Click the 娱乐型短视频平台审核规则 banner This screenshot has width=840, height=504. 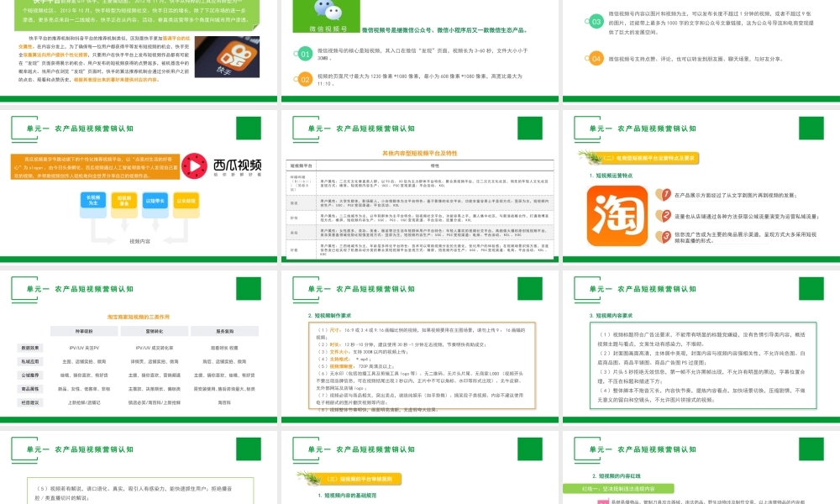click(x=361, y=479)
